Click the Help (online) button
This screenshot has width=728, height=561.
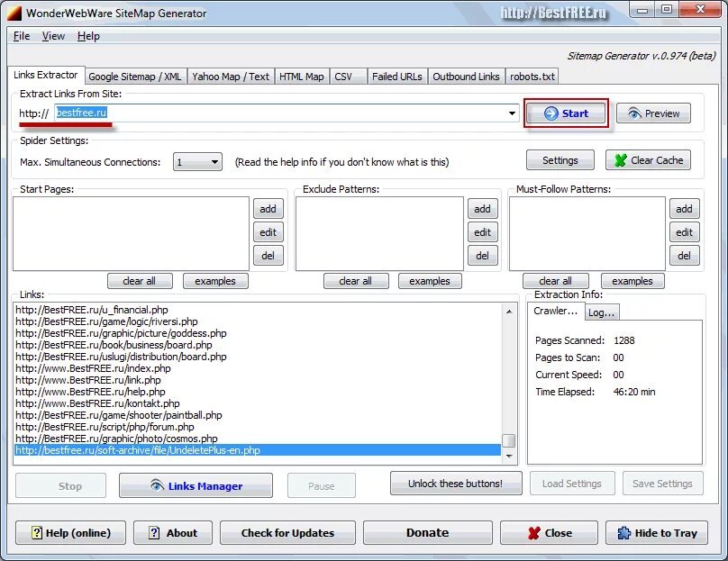70,533
